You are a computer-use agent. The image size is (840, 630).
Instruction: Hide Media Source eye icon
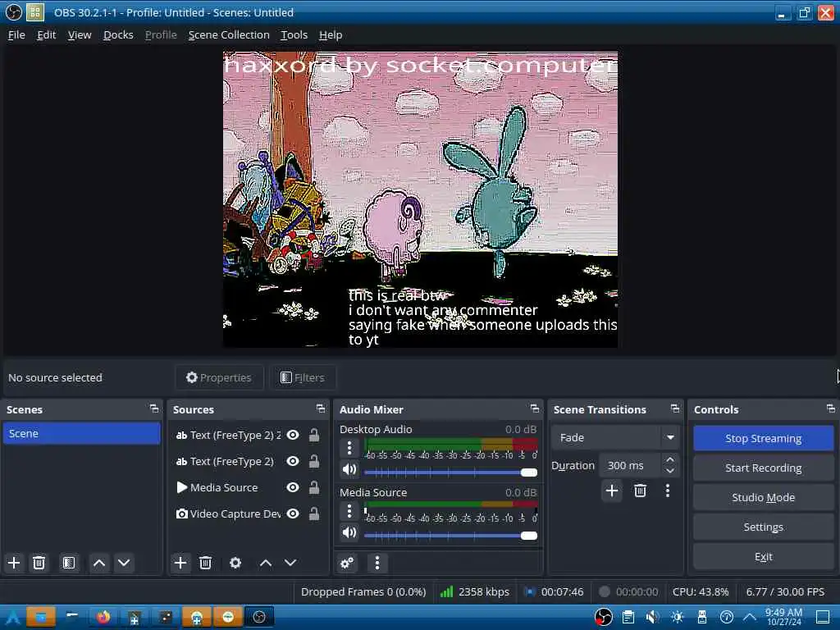click(293, 487)
